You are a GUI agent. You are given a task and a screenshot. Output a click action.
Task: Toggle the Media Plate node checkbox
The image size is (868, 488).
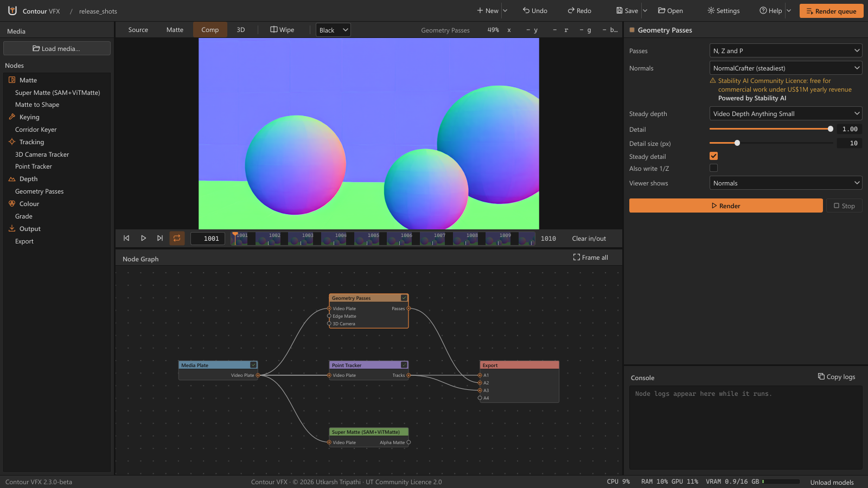point(253,365)
